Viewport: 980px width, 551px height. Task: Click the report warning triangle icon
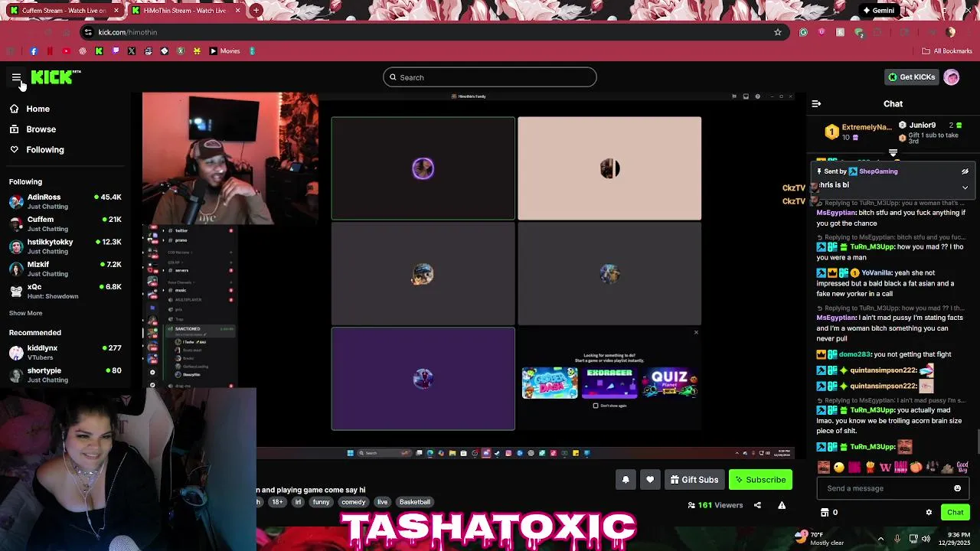tap(782, 505)
